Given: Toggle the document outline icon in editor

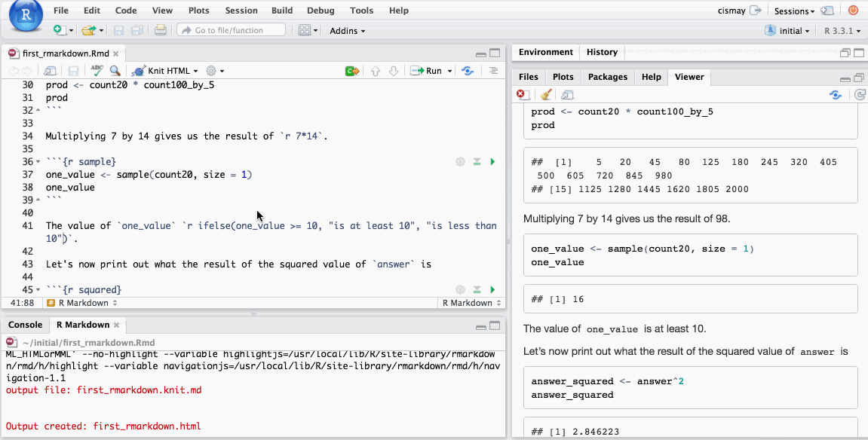Looking at the screenshot, I should [494, 71].
